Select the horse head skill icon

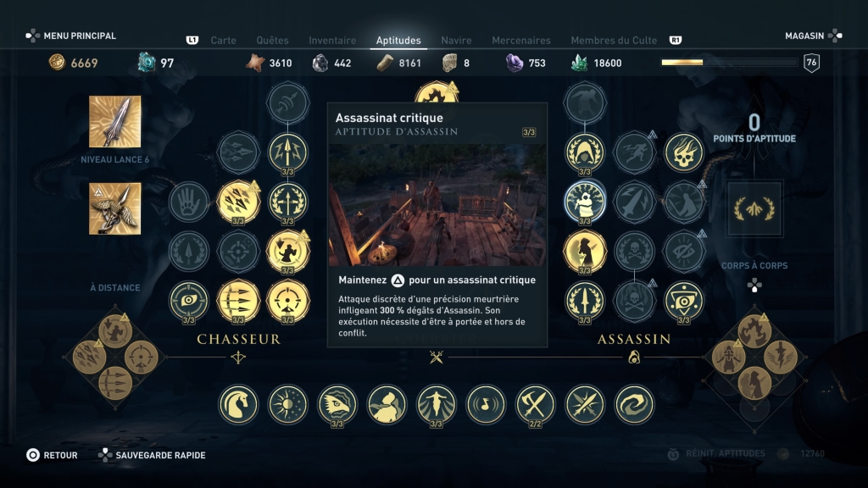coord(238,404)
